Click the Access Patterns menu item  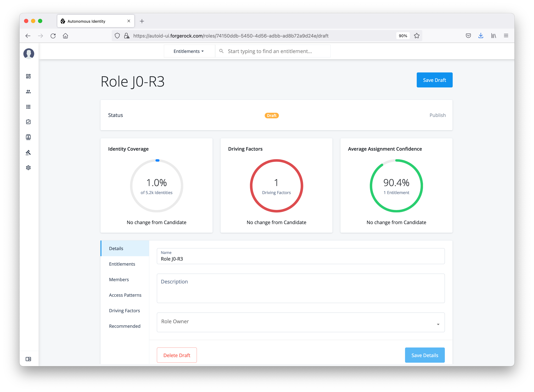pos(124,295)
